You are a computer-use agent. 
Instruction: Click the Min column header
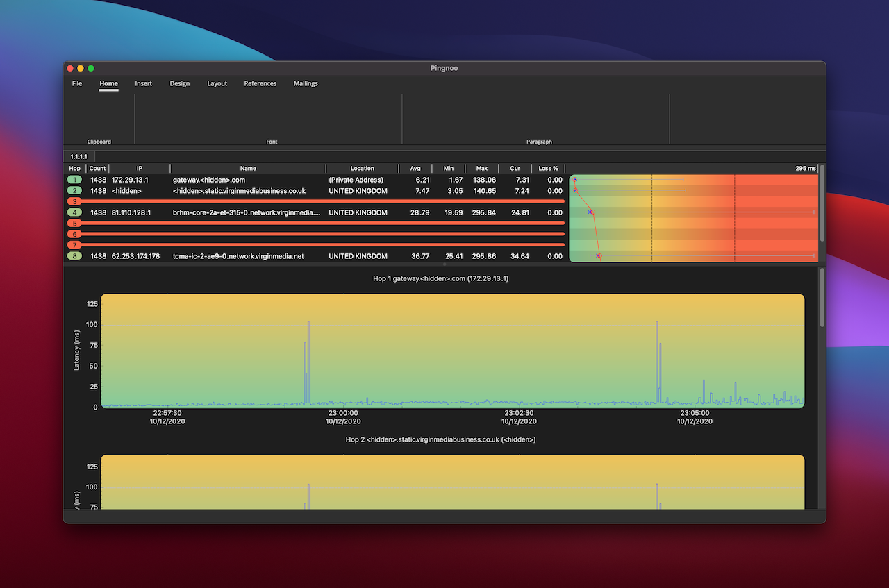(x=449, y=169)
